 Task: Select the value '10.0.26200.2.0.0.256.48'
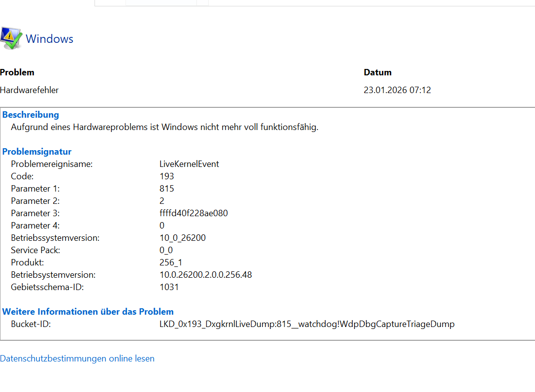coord(206,274)
